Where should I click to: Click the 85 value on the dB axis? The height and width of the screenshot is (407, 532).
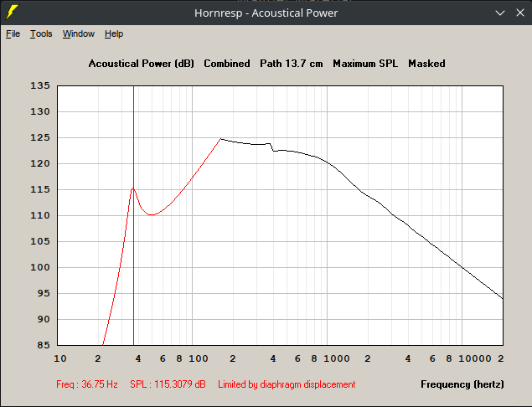pyautogui.click(x=43, y=345)
